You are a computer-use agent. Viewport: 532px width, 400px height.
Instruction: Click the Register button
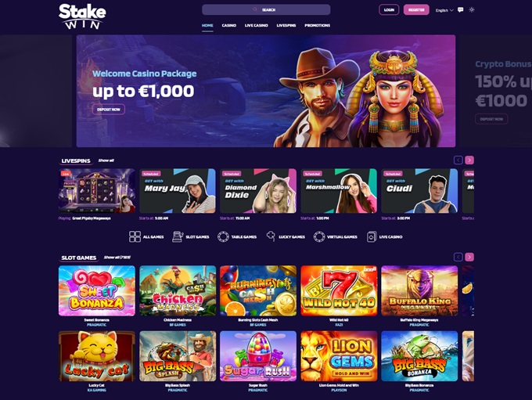[x=416, y=10]
